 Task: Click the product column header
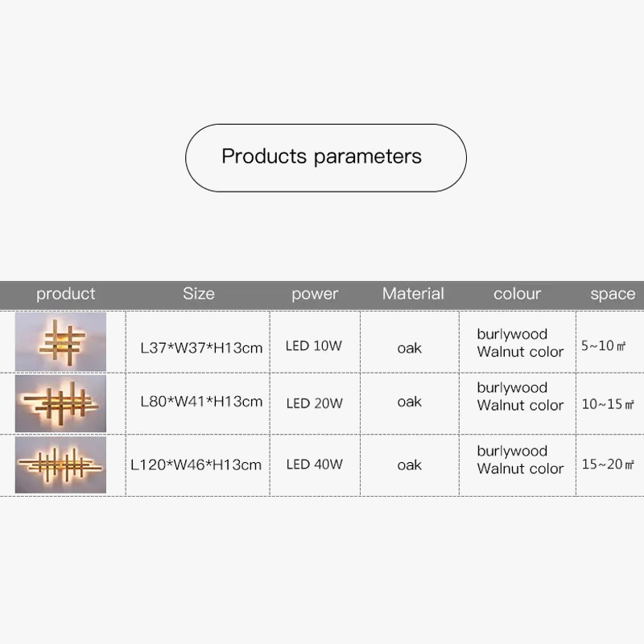[x=65, y=294]
